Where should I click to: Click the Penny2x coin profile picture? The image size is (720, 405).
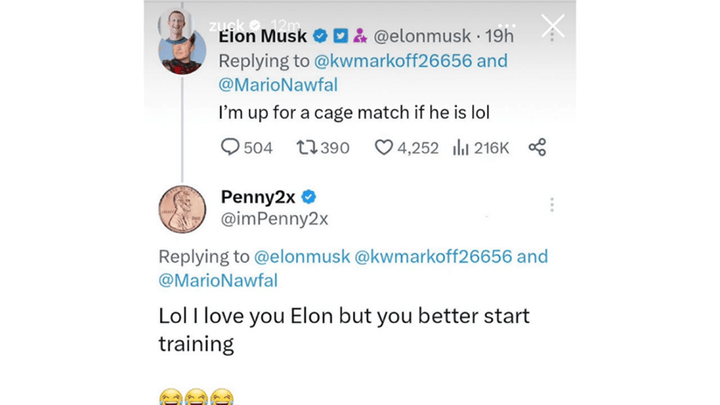click(182, 209)
